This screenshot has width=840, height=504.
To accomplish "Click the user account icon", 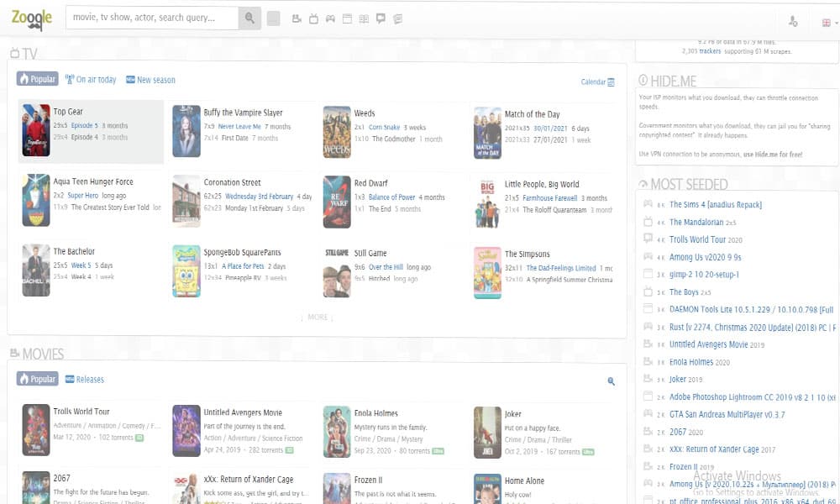I will [793, 22].
